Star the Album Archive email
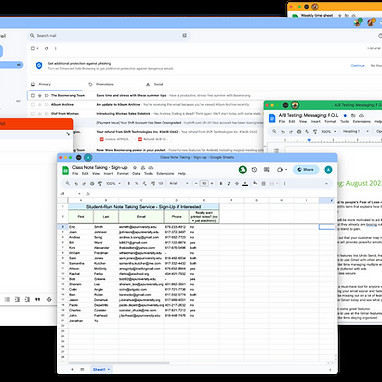382x382 pixels. (x=40, y=105)
